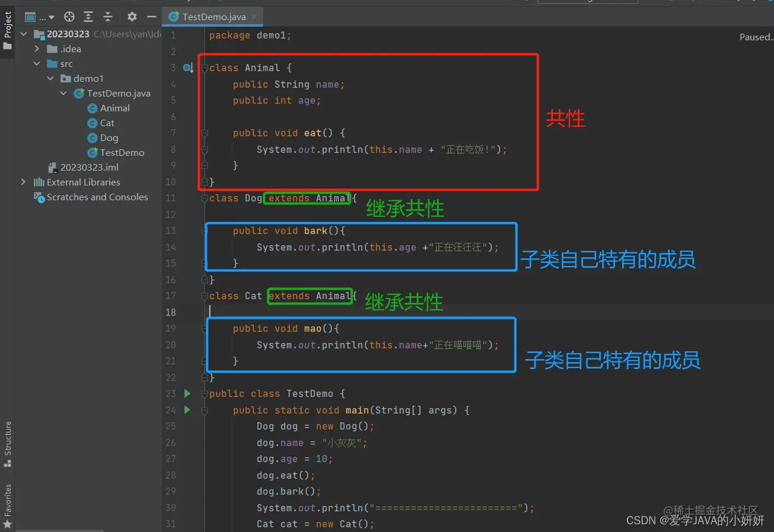Click the bark method name on line 13
The width and height of the screenshot is (774, 532).
316,231
